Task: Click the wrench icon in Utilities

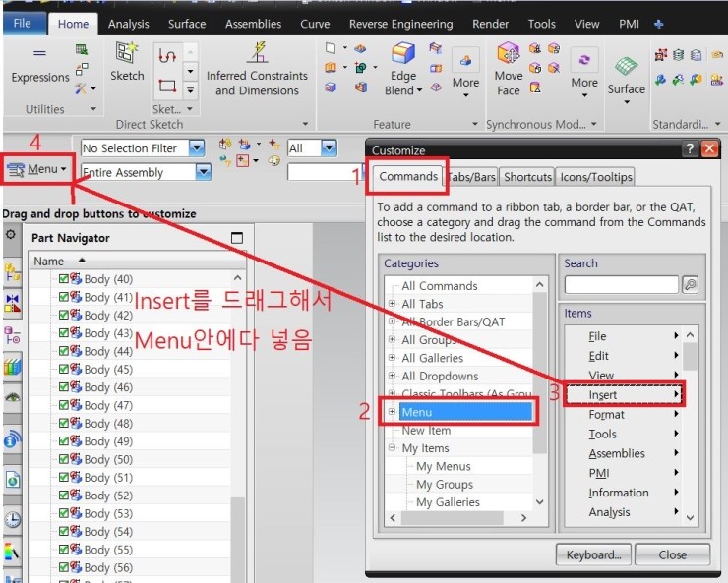Action: 82,88
